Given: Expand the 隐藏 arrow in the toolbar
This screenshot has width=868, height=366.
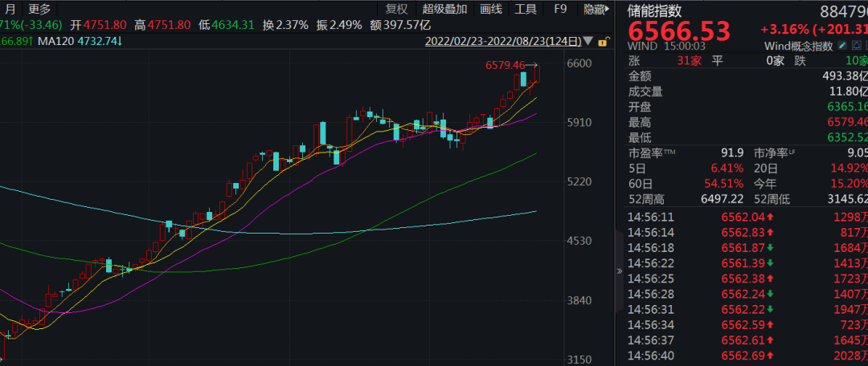Looking at the screenshot, I should click(x=608, y=10).
